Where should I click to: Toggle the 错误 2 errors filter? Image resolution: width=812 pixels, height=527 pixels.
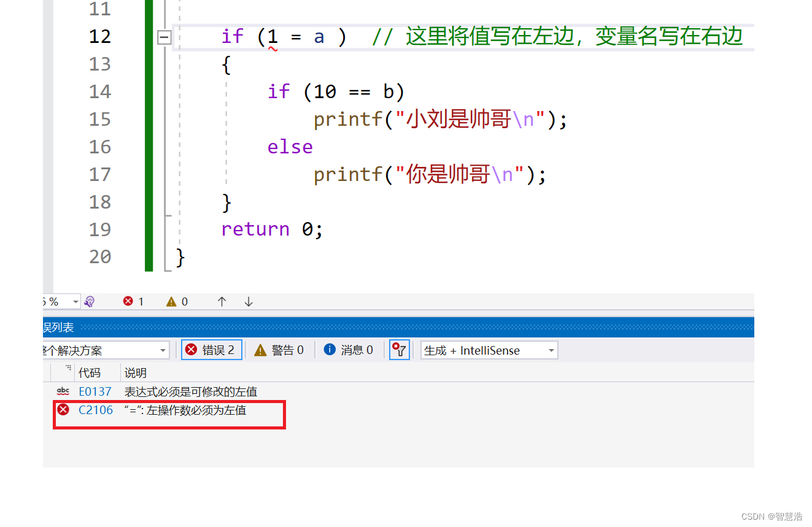211,350
